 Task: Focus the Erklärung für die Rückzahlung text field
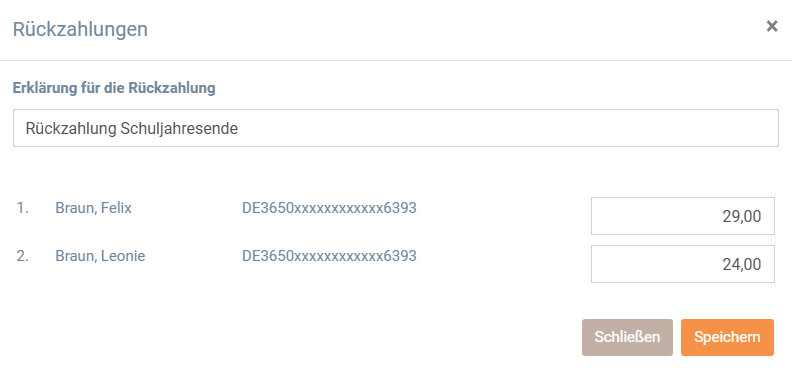point(396,128)
